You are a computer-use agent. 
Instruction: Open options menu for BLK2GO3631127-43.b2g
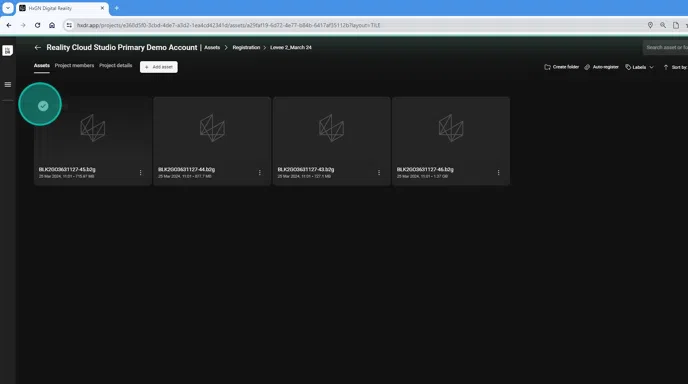click(379, 172)
